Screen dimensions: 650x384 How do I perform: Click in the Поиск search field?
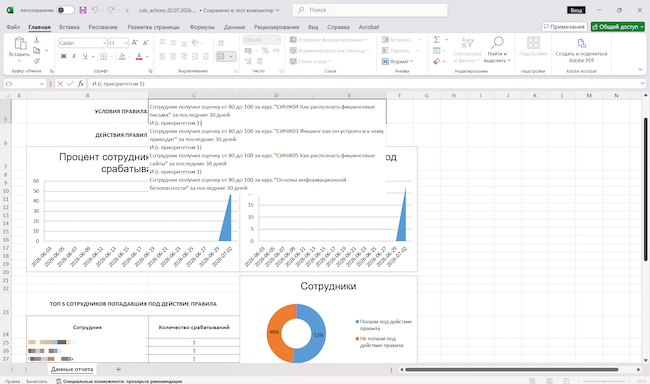coord(370,10)
